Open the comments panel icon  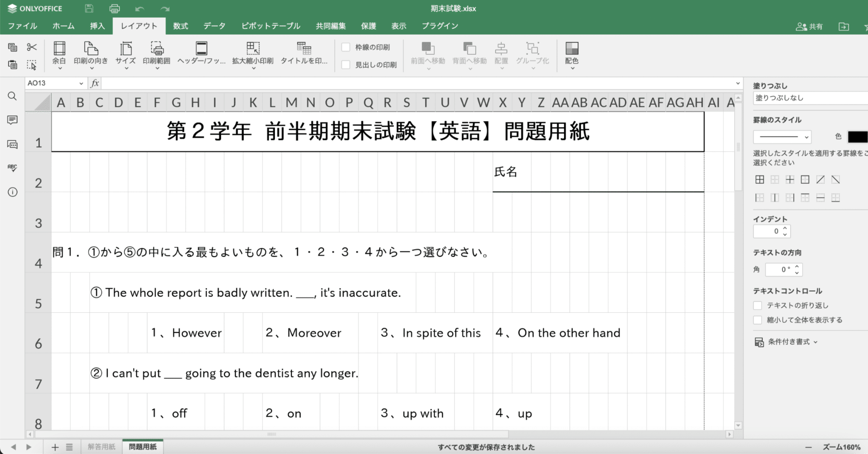click(12, 120)
